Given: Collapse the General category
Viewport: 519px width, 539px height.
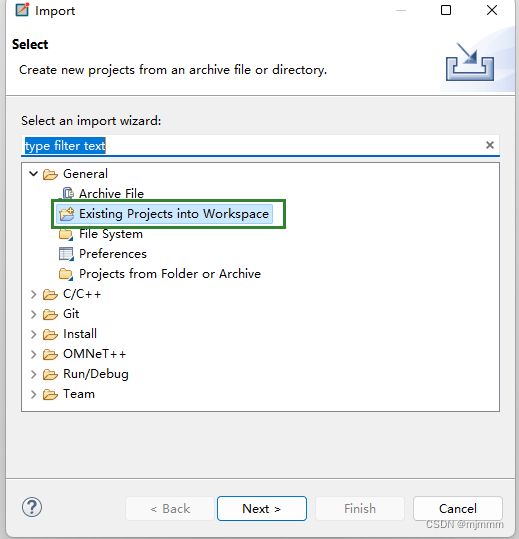Looking at the screenshot, I should 33,174.
